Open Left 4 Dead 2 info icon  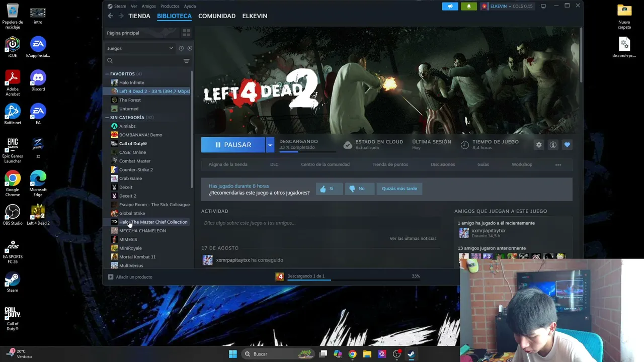point(553,145)
